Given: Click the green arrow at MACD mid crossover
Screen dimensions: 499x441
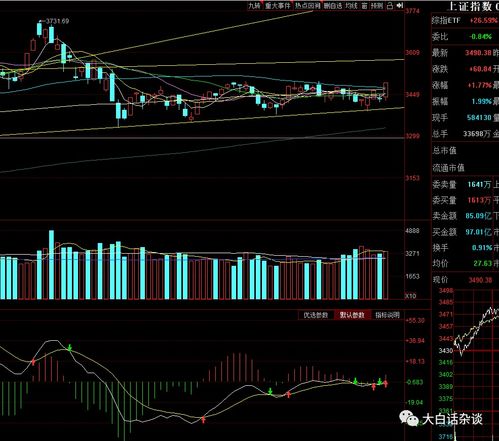Looking at the screenshot, I should point(270,391).
